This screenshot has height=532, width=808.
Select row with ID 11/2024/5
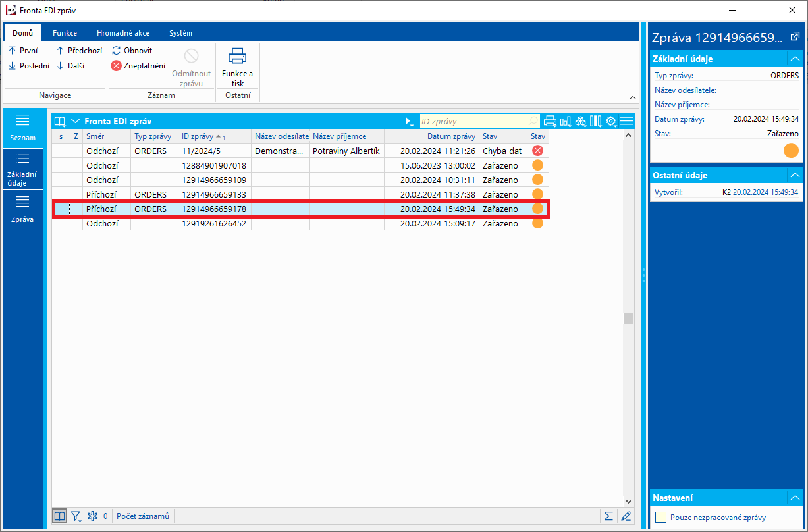[300, 151]
